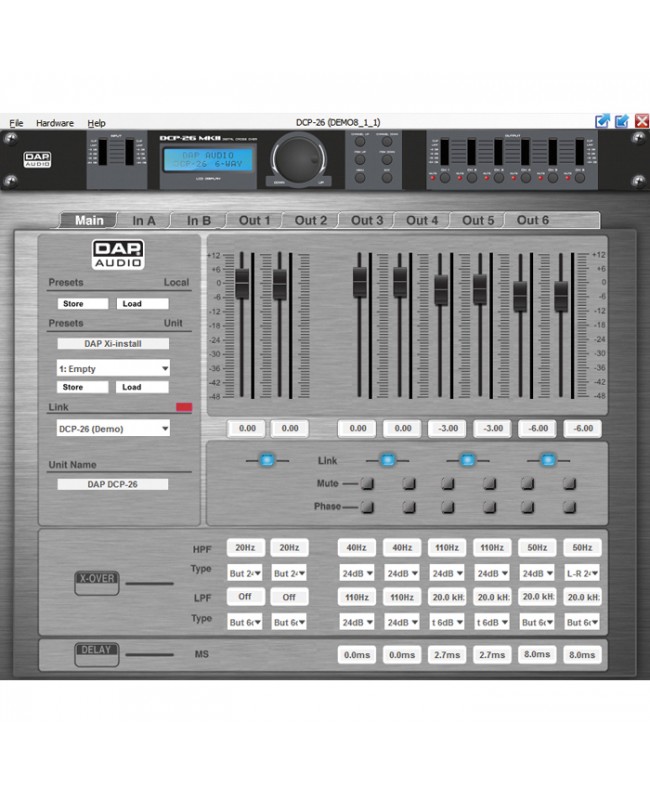Switch to the Out 6 tab

click(x=533, y=220)
